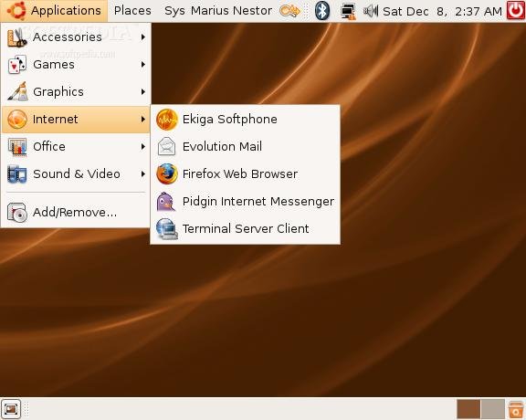The image size is (526, 420).
Task: Switch to the second workspace in switcher
Action: [493, 409]
